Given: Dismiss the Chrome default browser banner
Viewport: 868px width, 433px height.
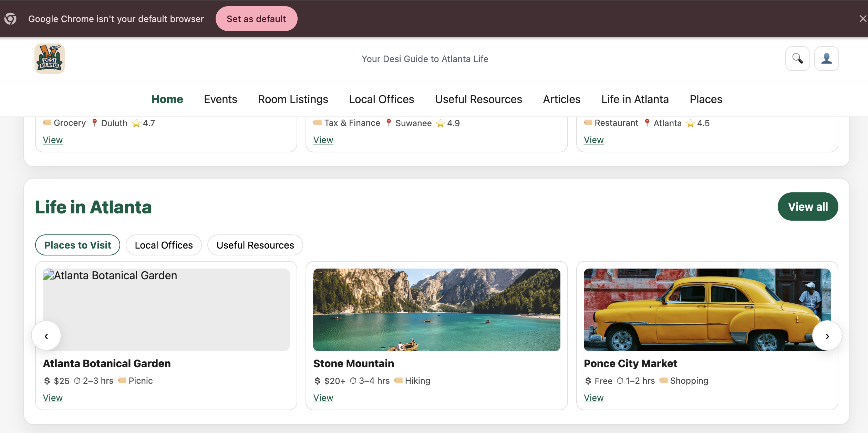Looking at the screenshot, I should tap(862, 19).
